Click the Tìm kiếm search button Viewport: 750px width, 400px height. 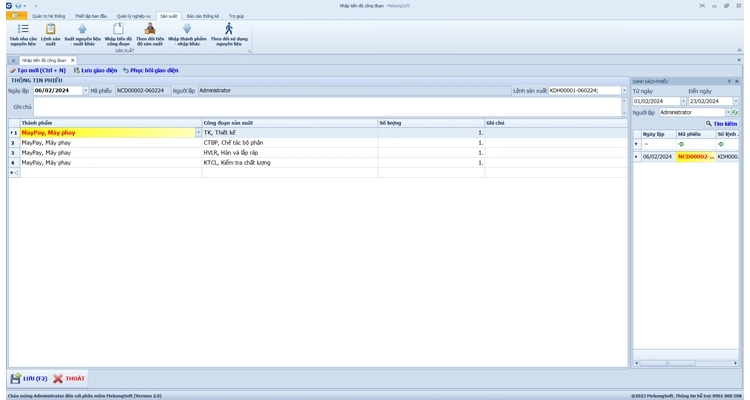click(722, 123)
